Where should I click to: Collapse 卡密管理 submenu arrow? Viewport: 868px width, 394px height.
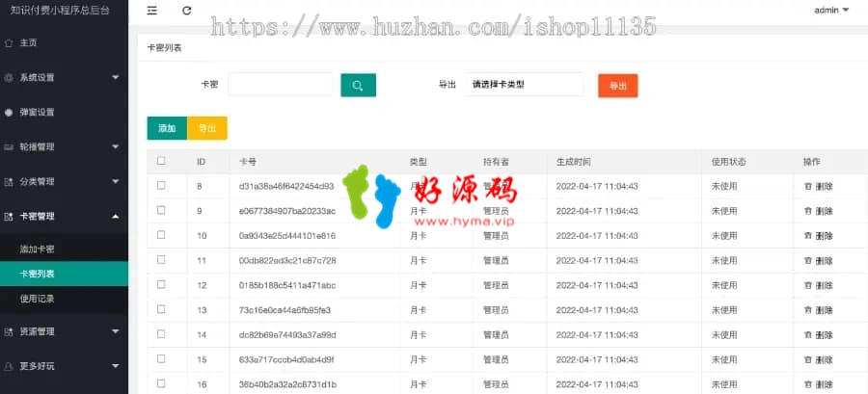point(115,217)
